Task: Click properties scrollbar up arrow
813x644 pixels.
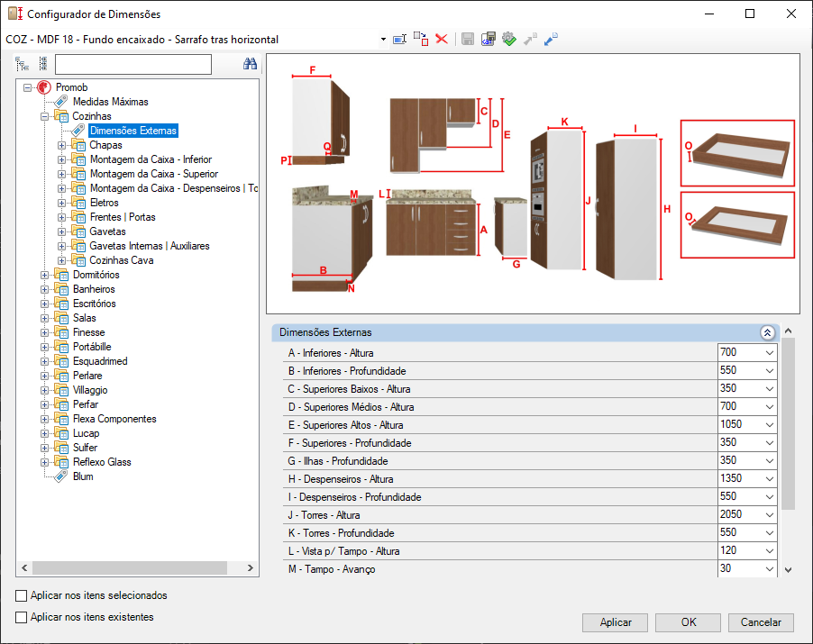Action: point(788,331)
